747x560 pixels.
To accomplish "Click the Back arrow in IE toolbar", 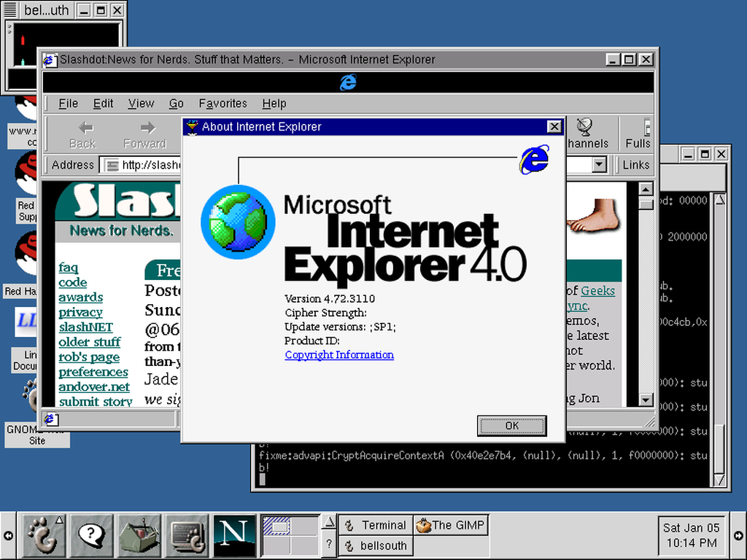I will 83,135.
